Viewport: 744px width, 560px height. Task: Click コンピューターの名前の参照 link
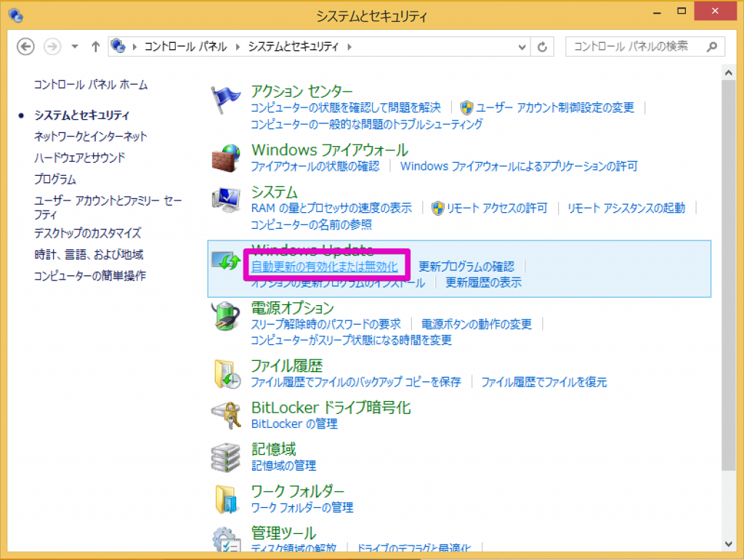click(311, 224)
